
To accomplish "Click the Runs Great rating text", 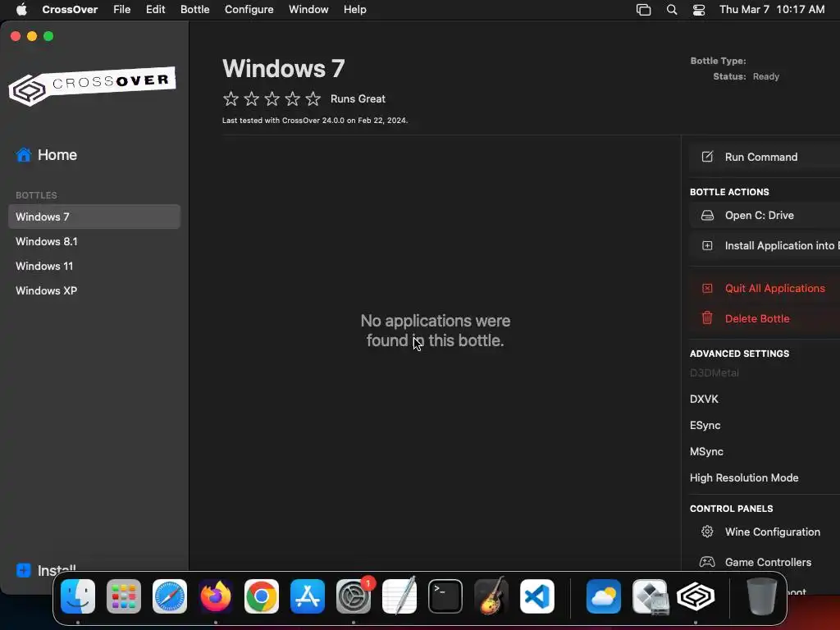I will click(x=358, y=98).
